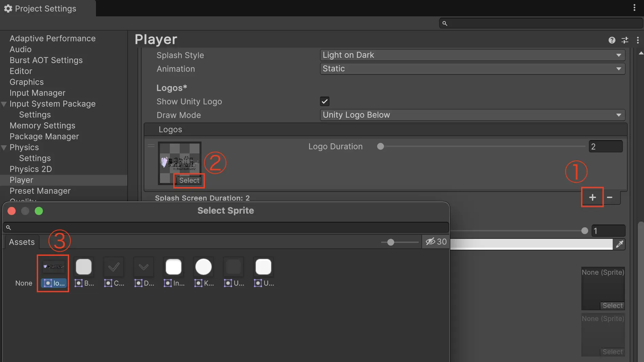
Task: Open Adaptive Performance settings
Action: coord(52,38)
